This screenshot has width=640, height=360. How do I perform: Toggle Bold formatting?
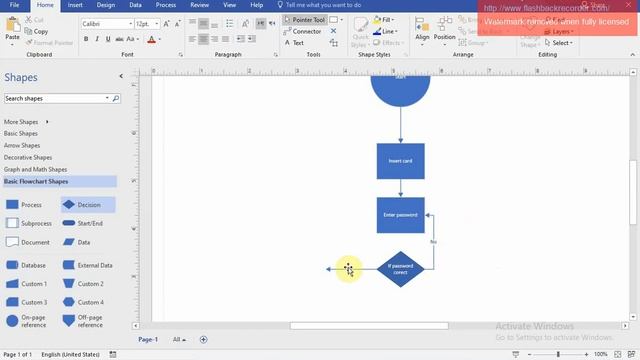pyautogui.click(x=86, y=39)
